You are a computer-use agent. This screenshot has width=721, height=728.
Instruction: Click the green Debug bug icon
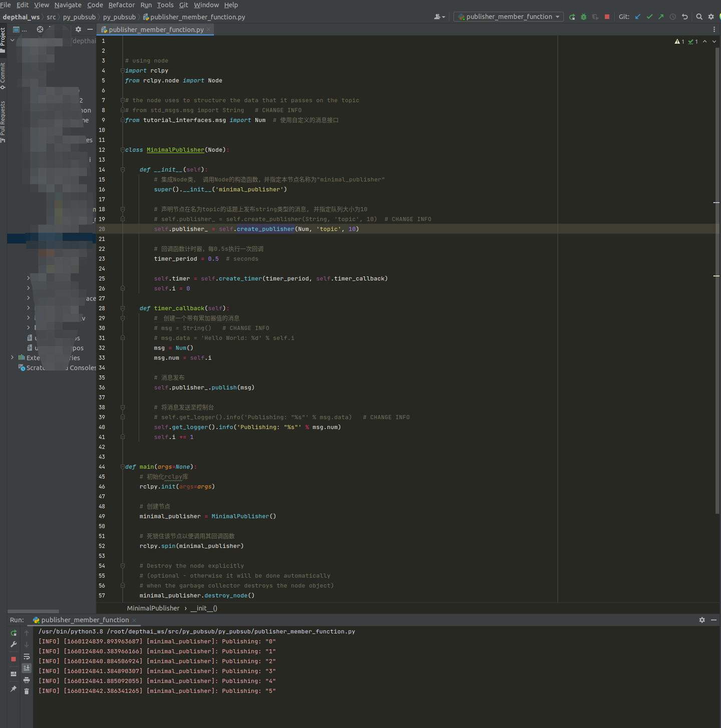(583, 17)
